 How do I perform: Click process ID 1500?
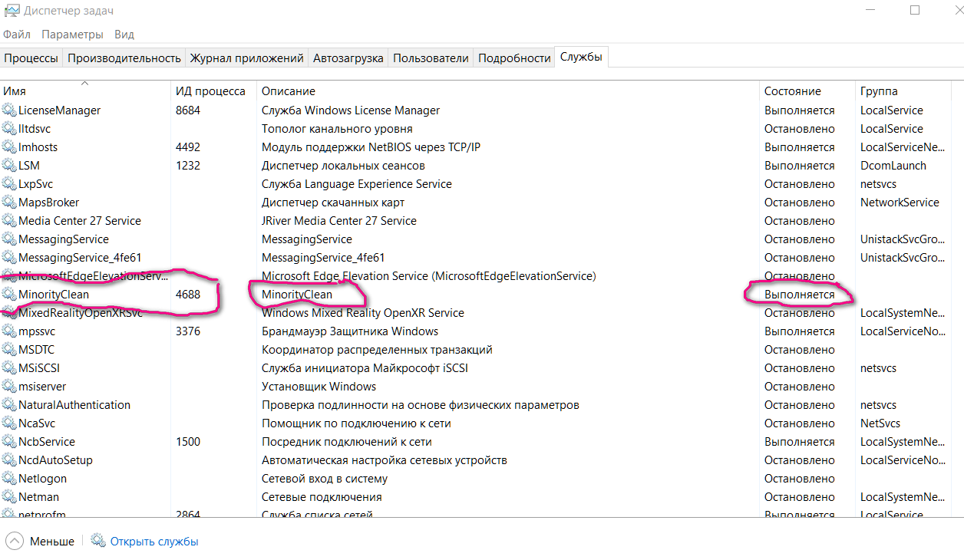pyautogui.click(x=188, y=442)
